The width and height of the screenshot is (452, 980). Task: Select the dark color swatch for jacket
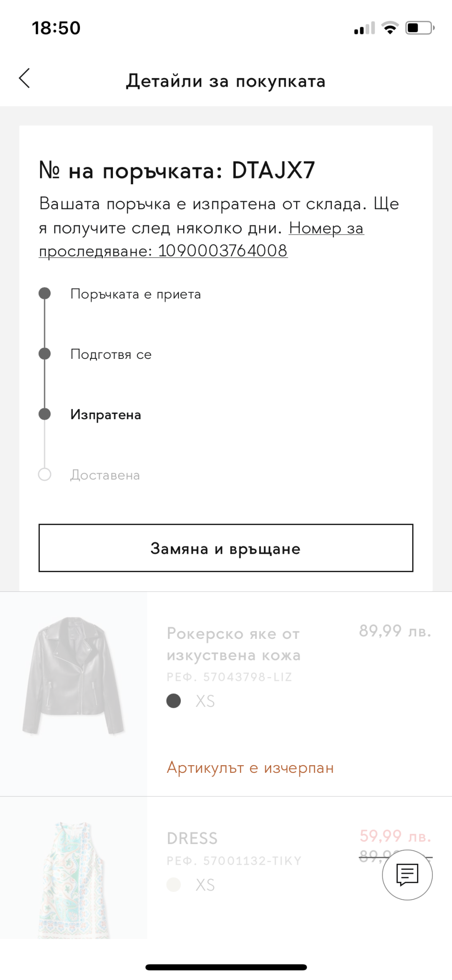(174, 701)
